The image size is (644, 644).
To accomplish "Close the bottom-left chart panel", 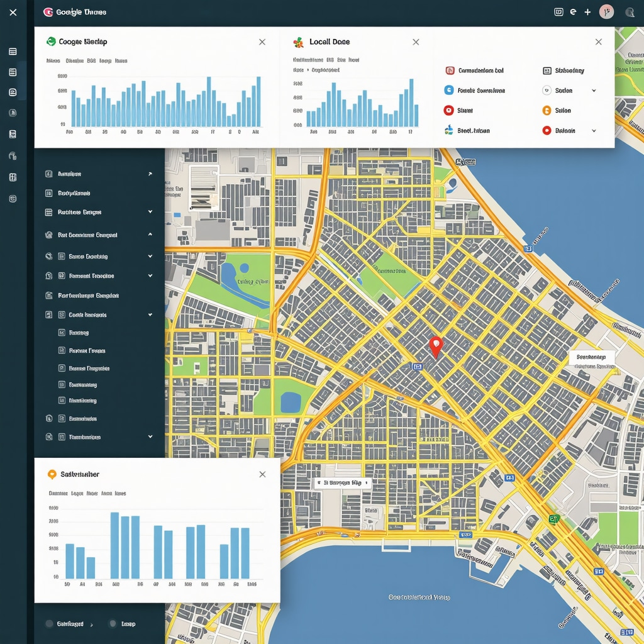I will pos(262,474).
